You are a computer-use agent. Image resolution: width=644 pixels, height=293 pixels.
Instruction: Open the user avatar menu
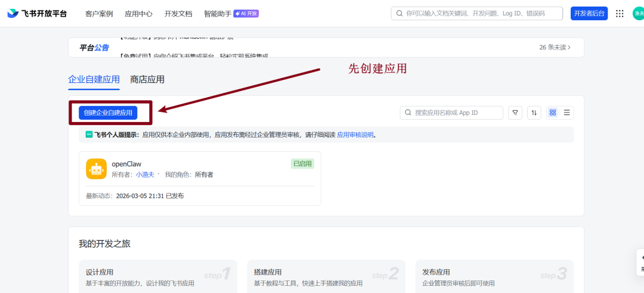coord(638,14)
